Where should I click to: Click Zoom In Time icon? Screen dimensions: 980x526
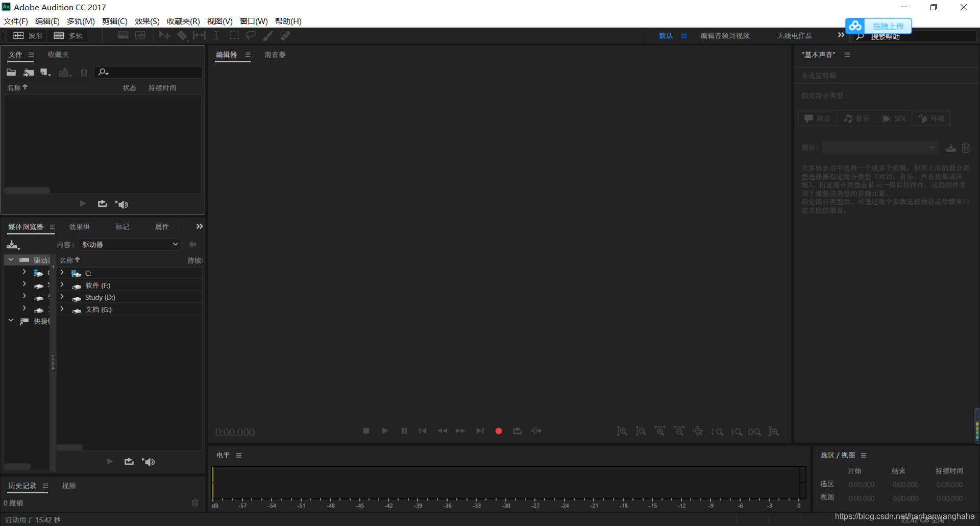coord(660,432)
